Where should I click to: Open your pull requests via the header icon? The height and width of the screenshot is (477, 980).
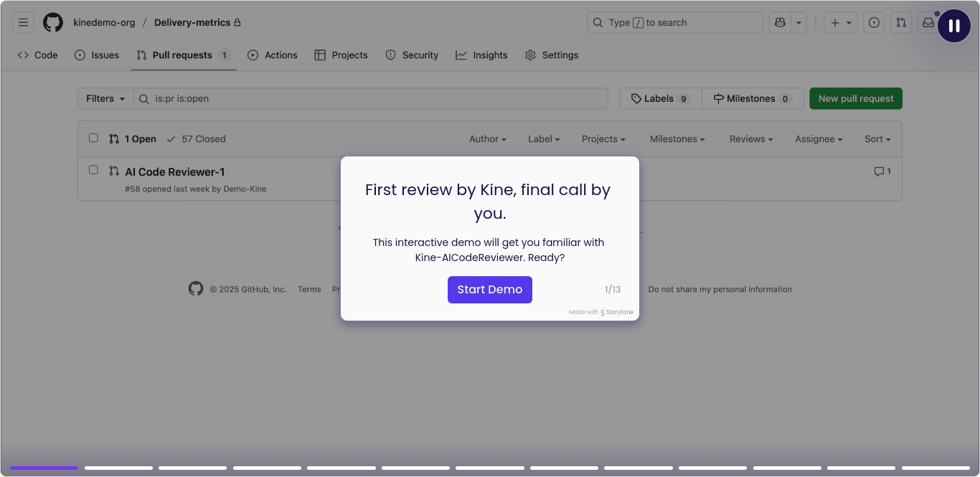pos(901,22)
